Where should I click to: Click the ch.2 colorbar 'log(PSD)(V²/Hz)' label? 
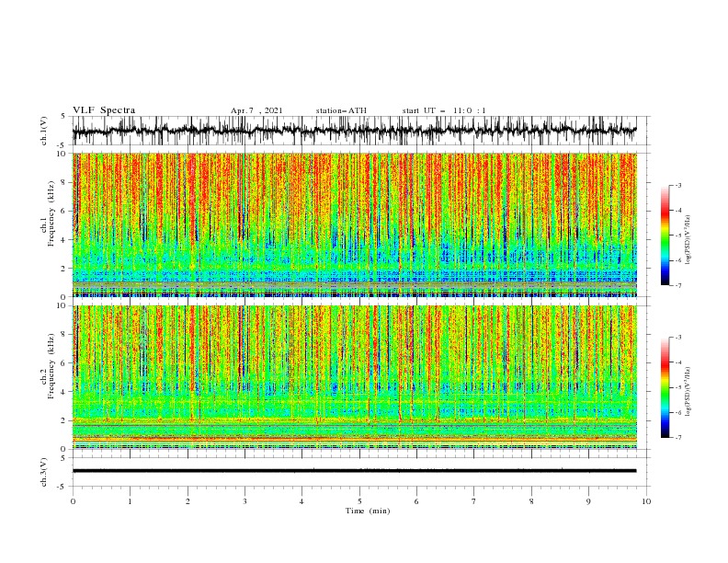688,391
